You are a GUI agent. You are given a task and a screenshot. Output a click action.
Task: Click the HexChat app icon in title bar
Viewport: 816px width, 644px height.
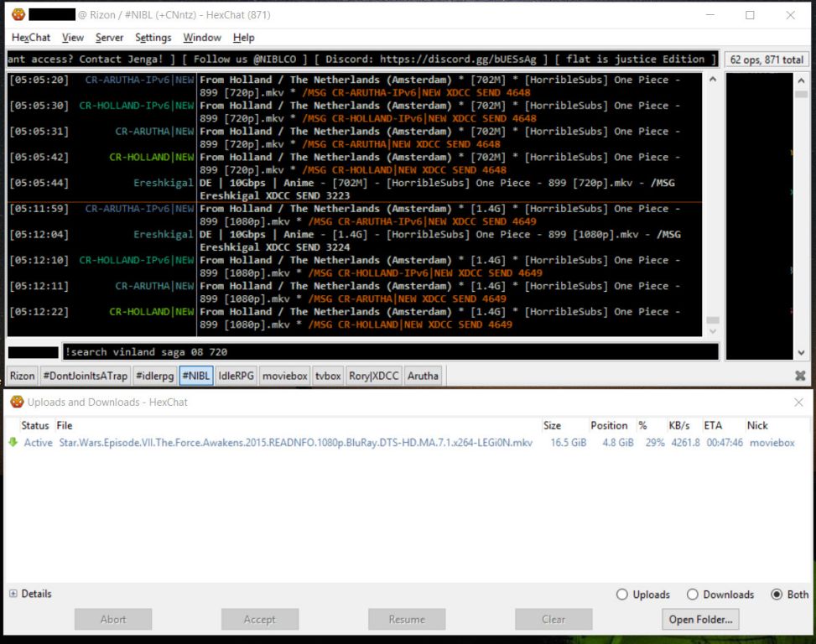[x=18, y=14]
